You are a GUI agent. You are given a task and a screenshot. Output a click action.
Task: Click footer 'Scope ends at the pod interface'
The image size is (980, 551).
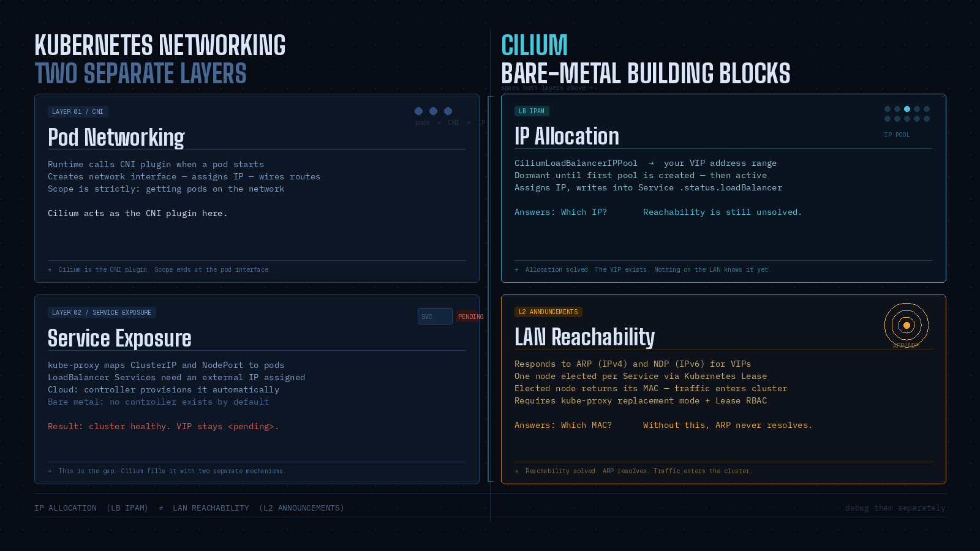[x=212, y=269]
